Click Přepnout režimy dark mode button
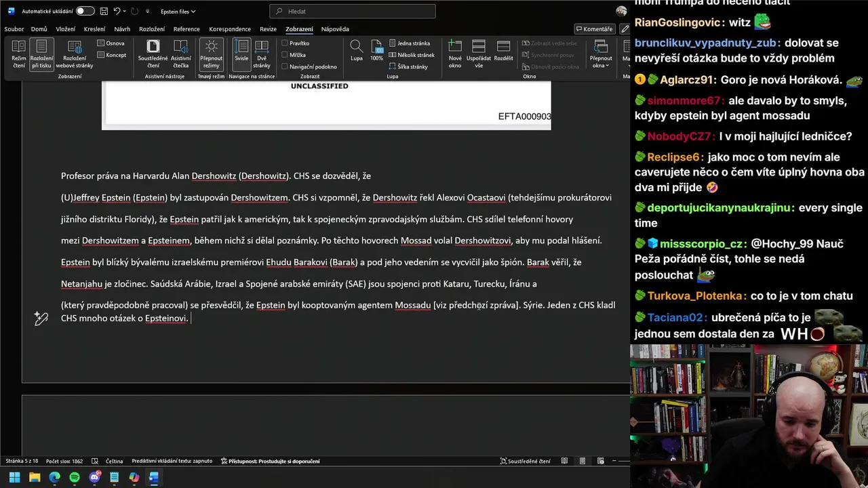The height and width of the screenshot is (488, 868). coord(212,54)
